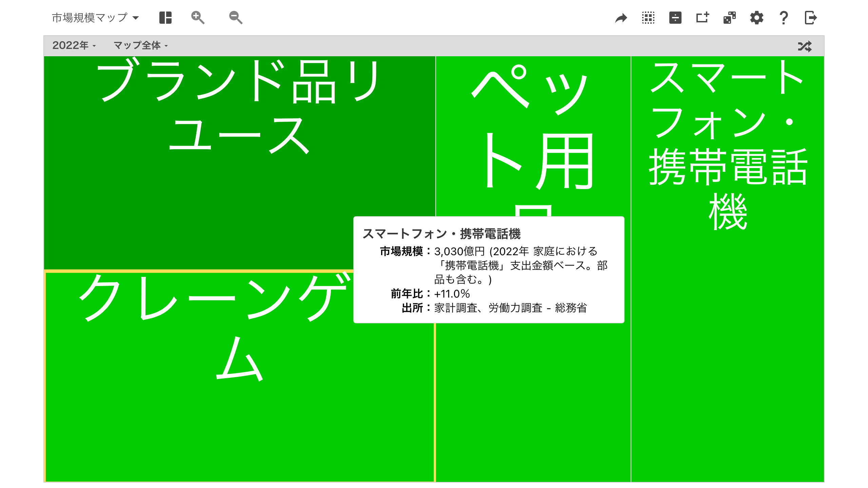The height and width of the screenshot is (488, 868).
Task: Open help with the question mark icon
Action: tap(784, 18)
